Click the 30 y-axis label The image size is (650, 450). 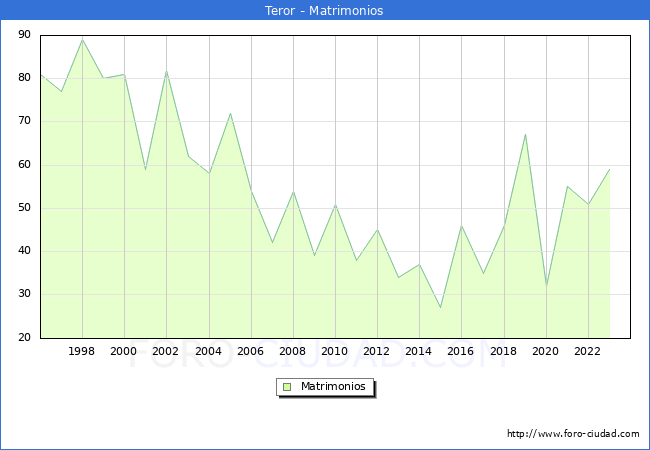tap(24, 294)
